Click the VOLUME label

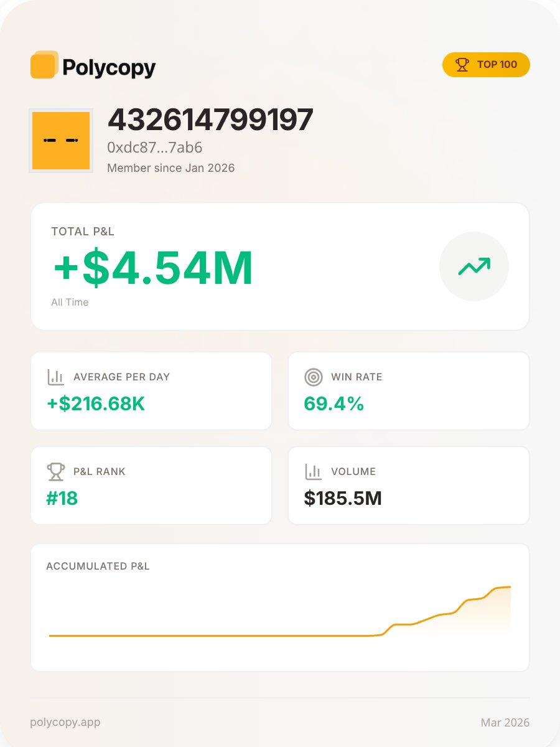[353, 472]
